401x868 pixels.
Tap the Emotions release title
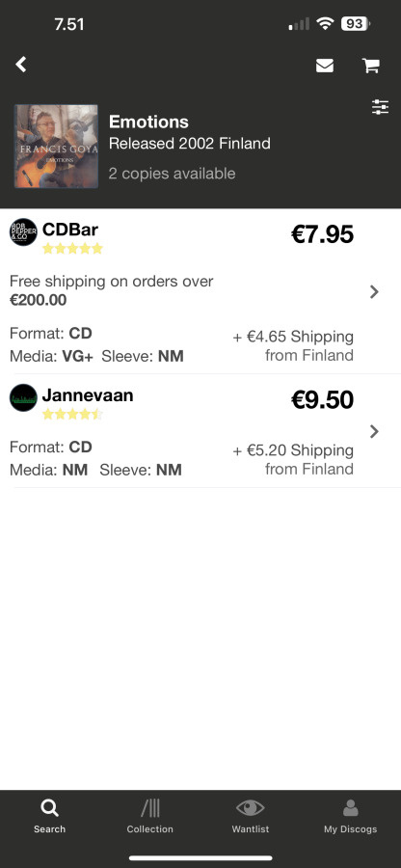(148, 122)
